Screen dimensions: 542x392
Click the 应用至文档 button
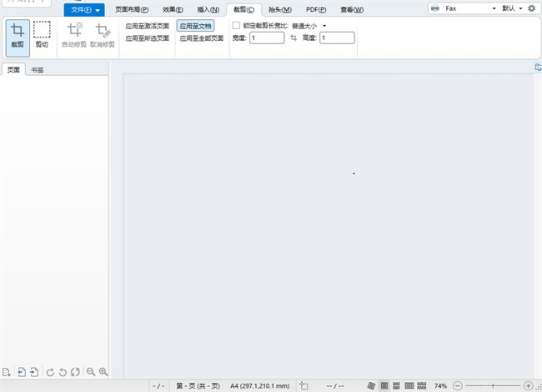coord(195,26)
